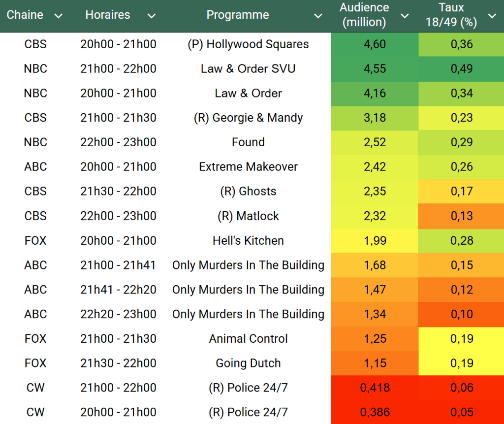Open the Audience (million) filter dropdown
The height and width of the screenshot is (424, 504).
[x=405, y=16]
